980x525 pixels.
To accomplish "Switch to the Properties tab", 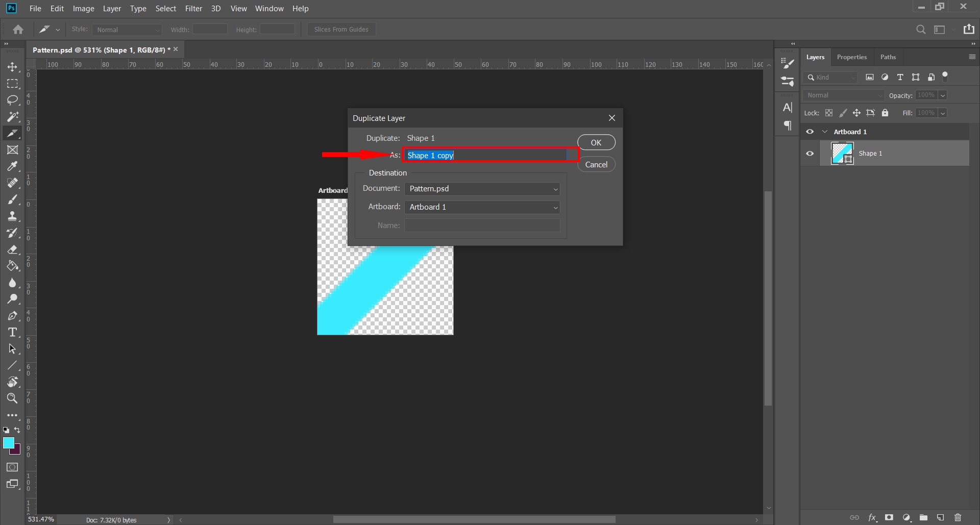I will pyautogui.click(x=851, y=57).
